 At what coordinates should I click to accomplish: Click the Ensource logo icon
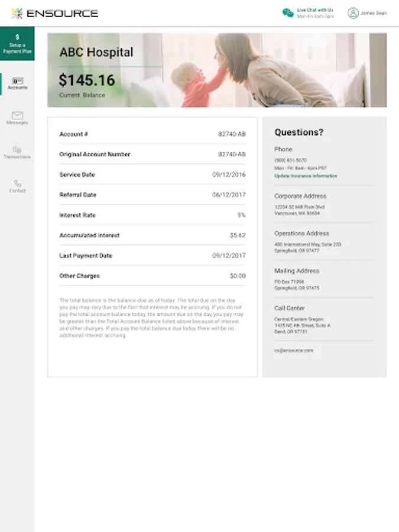click(x=17, y=13)
